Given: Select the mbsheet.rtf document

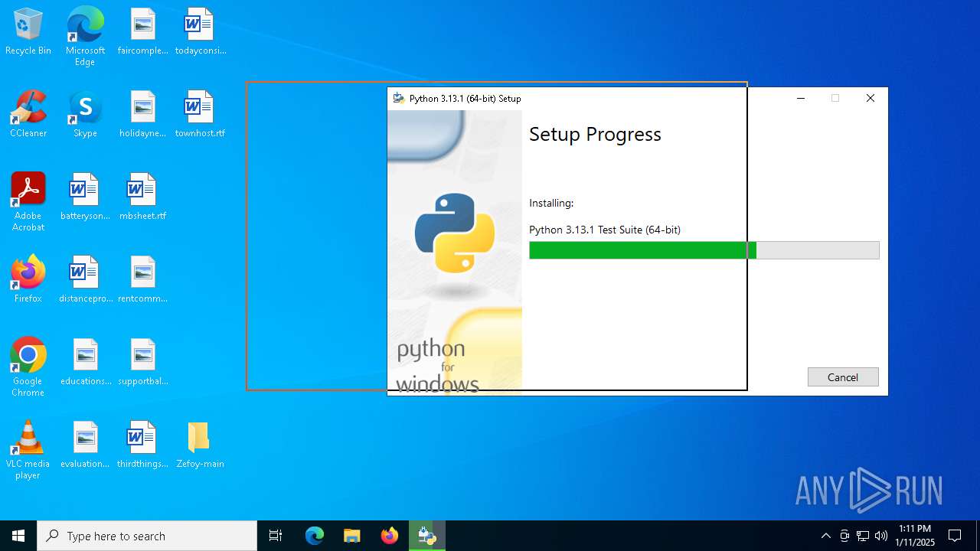Looking at the screenshot, I should pyautogui.click(x=143, y=197).
